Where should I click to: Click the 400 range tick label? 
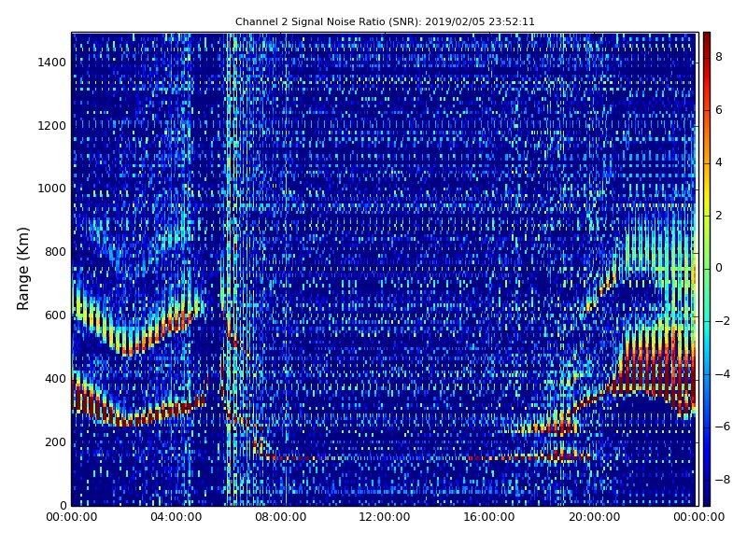(x=55, y=379)
